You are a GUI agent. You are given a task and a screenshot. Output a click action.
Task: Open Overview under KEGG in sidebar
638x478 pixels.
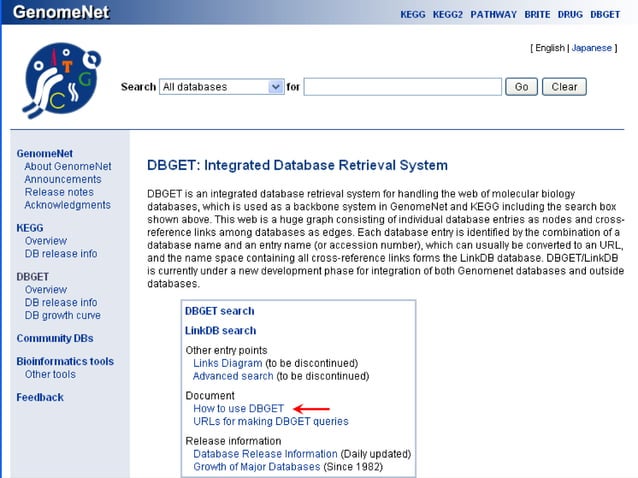[x=46, y=241]
